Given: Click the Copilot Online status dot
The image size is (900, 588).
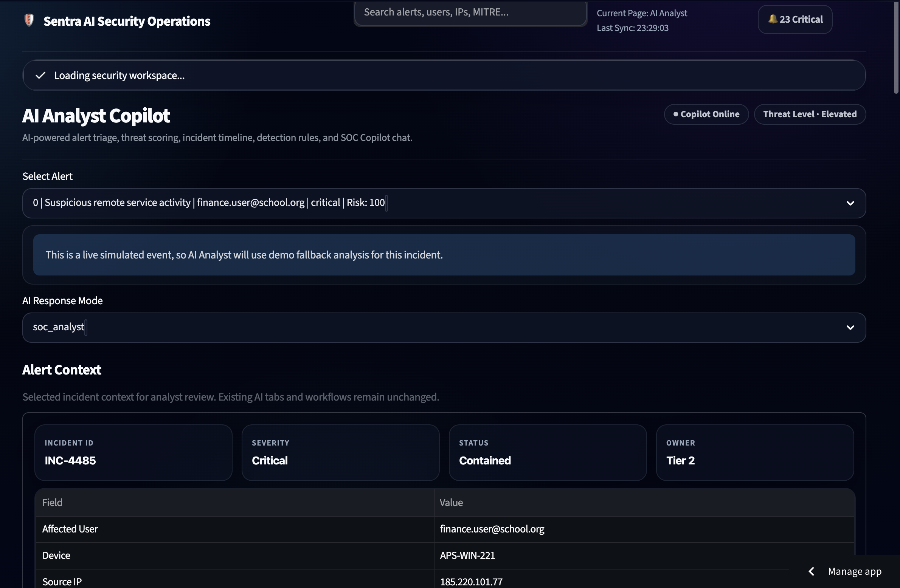Looking at the screenshot, I should [x=676, y=114].
